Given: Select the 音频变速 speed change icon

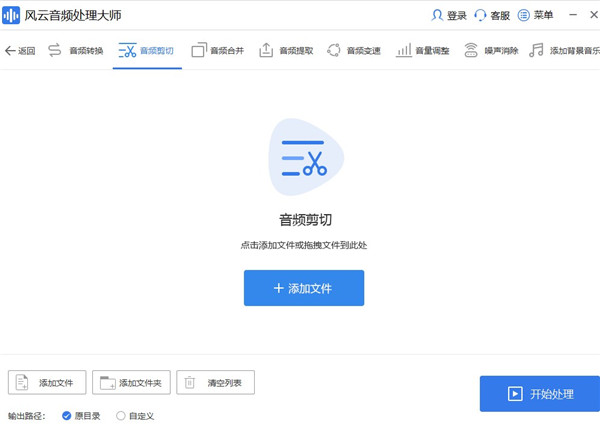Looking at the screenshot, I should click(x=334, y=50).
